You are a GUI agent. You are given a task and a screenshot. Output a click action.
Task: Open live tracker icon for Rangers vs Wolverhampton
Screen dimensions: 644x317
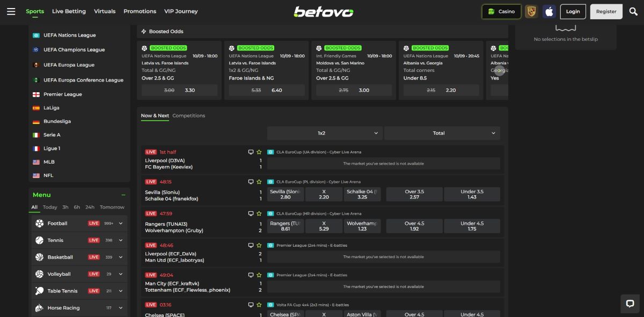coord(251,213)
